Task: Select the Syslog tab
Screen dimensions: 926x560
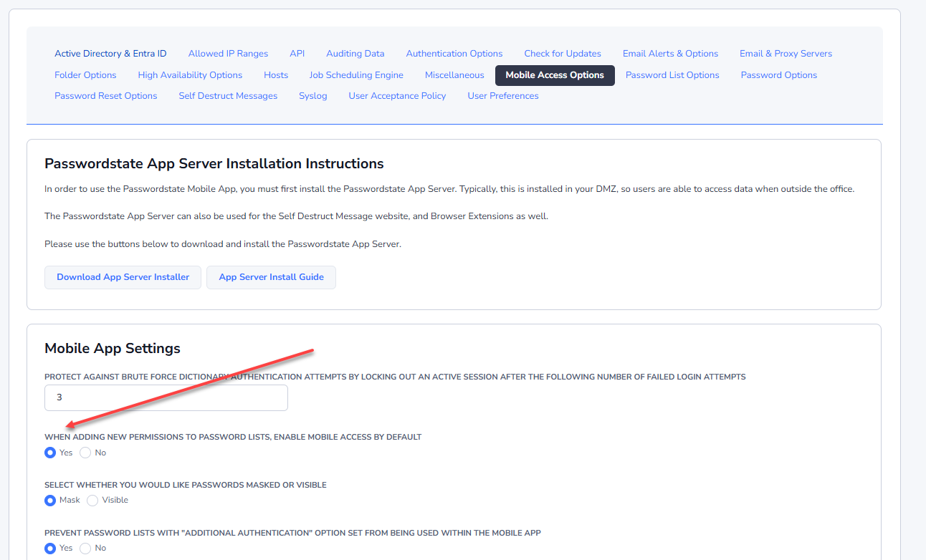Action: [313, 96]
